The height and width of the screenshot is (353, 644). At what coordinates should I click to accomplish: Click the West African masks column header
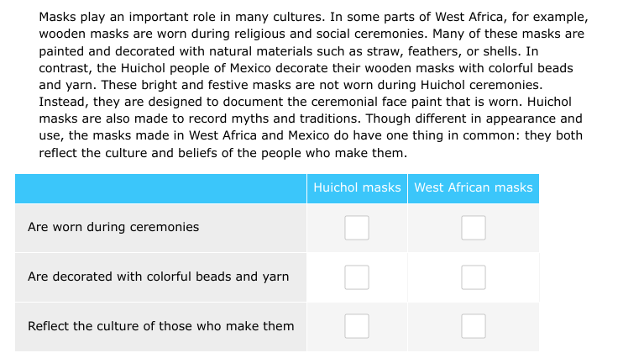[x=473, y=187]
